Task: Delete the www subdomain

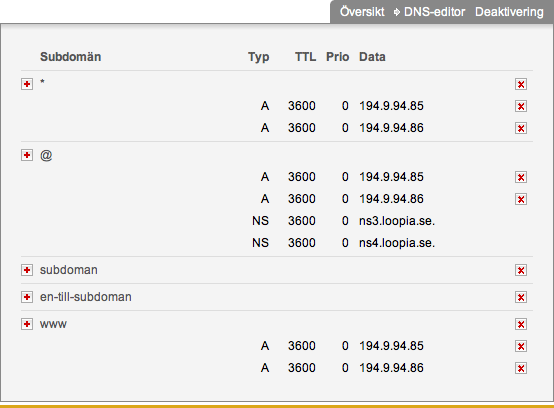Action: pyautogui.click(x=521, y=324)
